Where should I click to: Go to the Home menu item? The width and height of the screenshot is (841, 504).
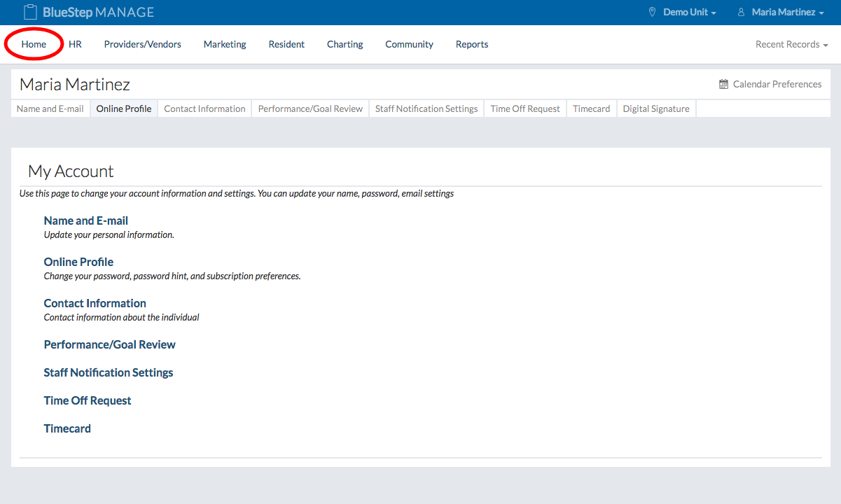click(34, 44)
